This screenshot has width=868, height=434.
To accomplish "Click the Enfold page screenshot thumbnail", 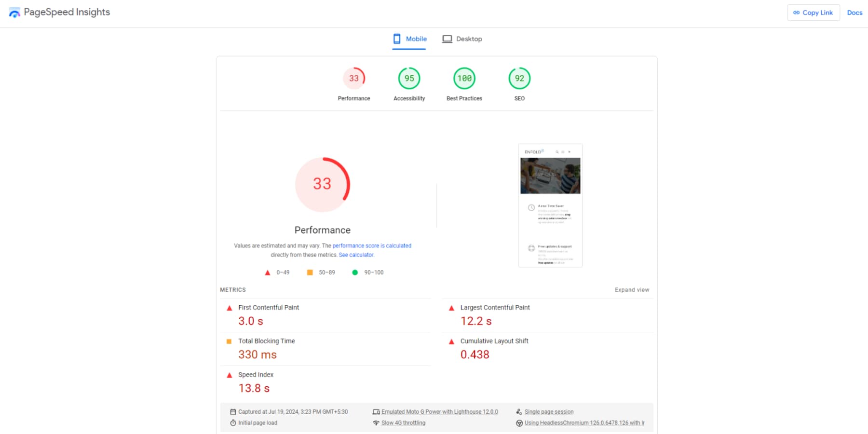I will pyautogui.click(x=550, y=205).
